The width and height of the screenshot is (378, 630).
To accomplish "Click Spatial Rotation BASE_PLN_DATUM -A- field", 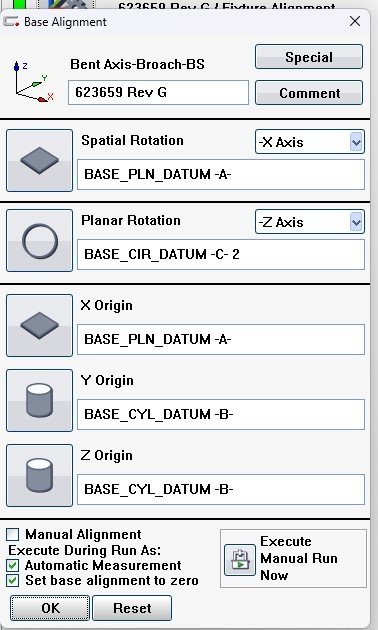I will click(x=221, y=174).
